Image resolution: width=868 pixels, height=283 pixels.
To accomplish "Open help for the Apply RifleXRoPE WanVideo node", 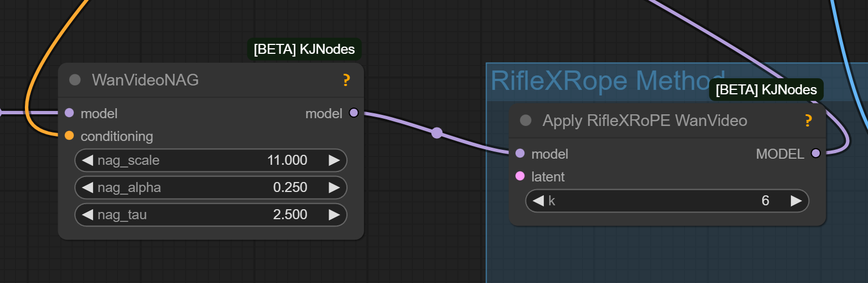I will (808, 120).
